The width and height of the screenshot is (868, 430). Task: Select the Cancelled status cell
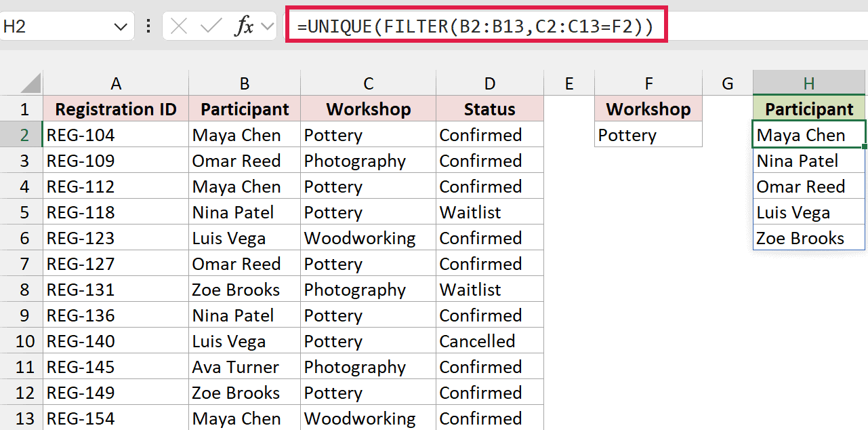(x=490, y=341)
